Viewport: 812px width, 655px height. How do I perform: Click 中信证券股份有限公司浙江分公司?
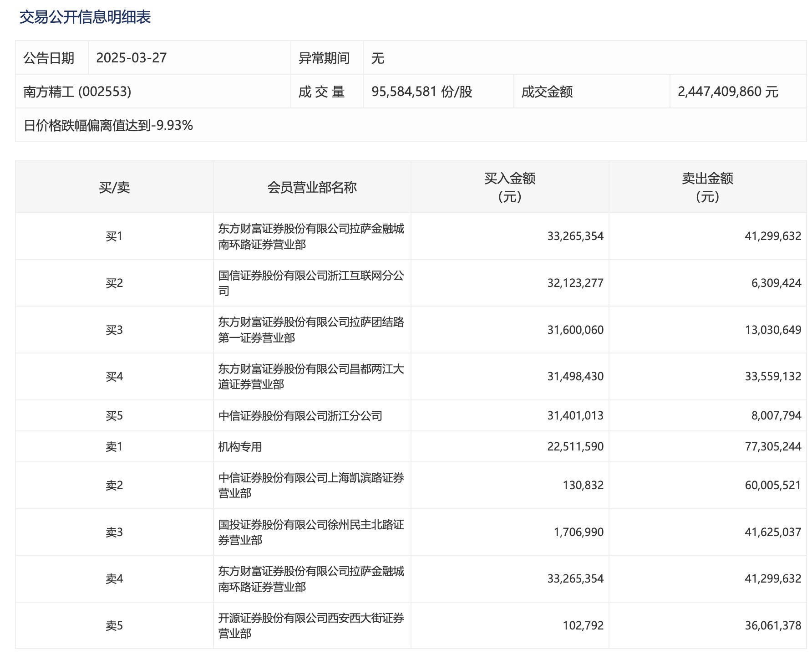pos(300,415)
